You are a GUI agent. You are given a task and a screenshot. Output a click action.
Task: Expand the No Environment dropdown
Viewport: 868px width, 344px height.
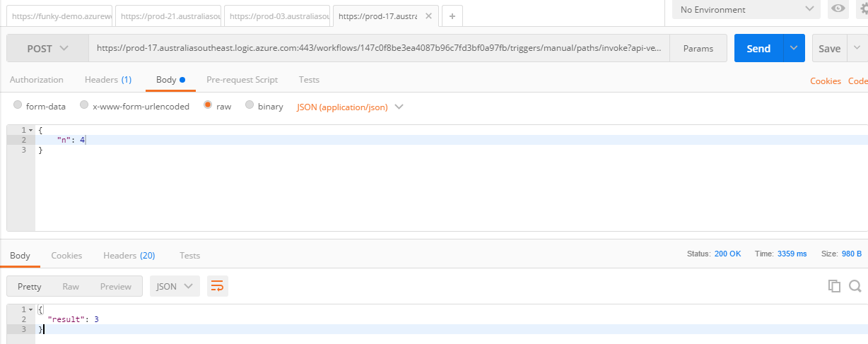tap(746, 9)
